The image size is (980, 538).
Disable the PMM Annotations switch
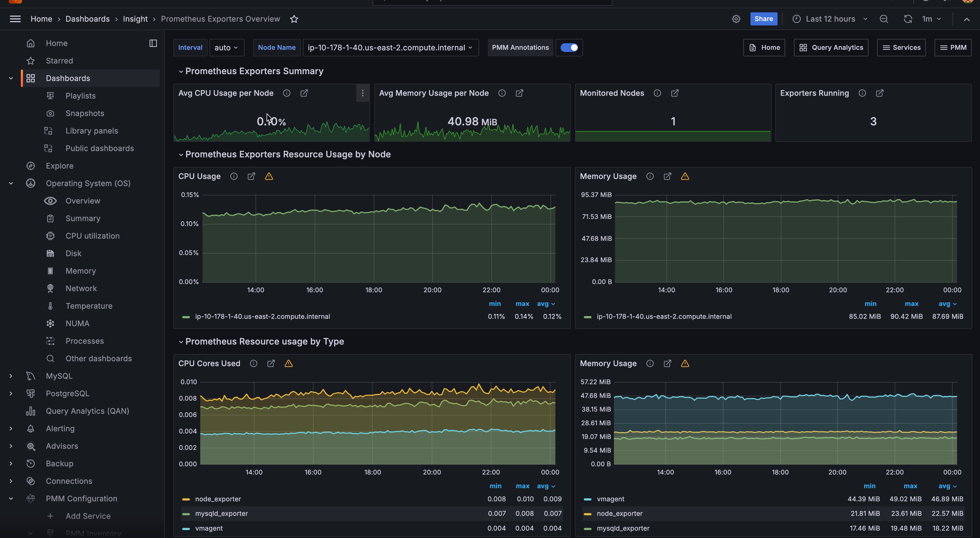569,48
